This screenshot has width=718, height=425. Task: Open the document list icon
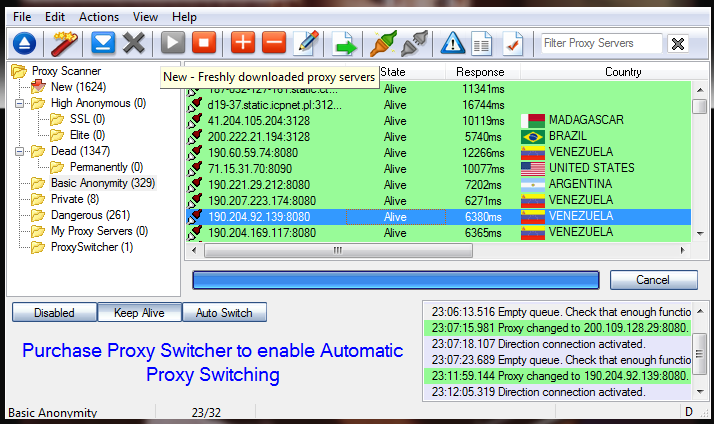coord(482,44)
